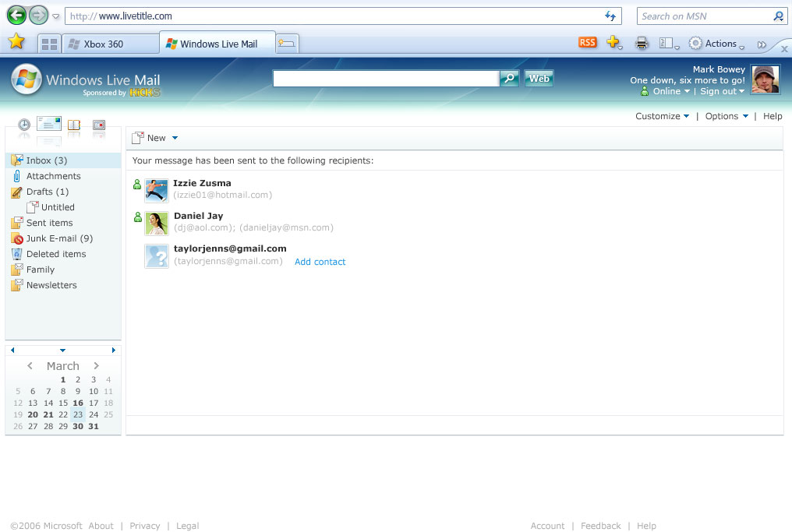Click the favorites star icon
The height and width of the screenshot is (532, 792).
click(x=16, y=43)
